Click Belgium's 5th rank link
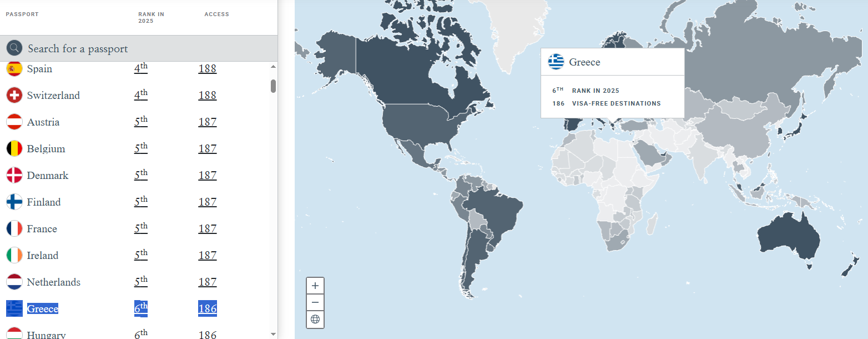The height and width of the screenshot is (339, 868). coord(141,148)
